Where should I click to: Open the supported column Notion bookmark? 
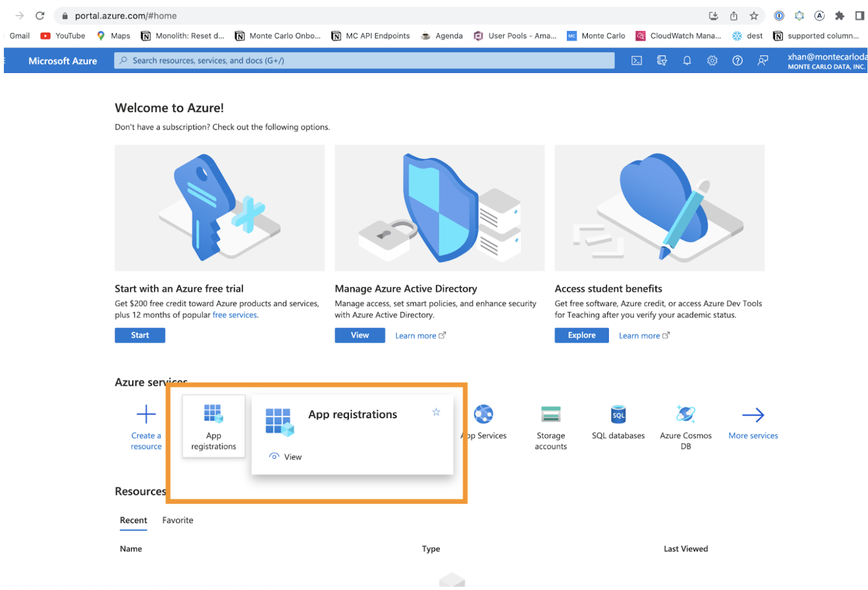[817, 35]
